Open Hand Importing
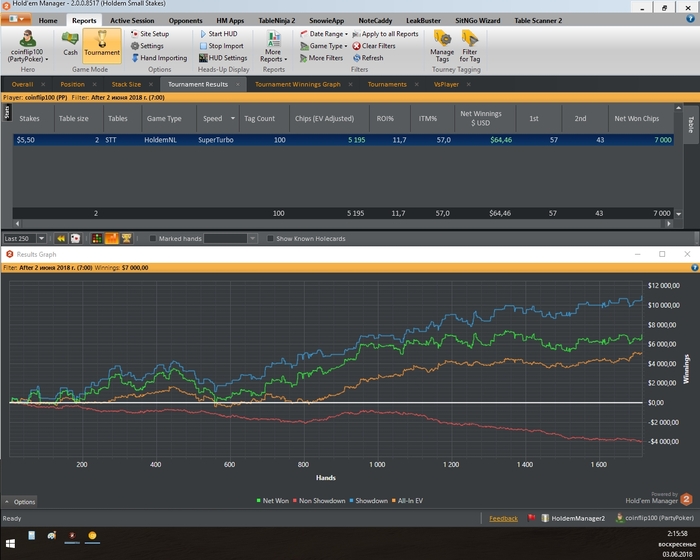 (x=159, y=58)
